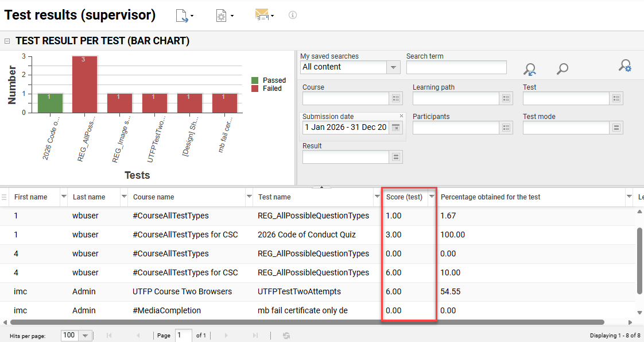The image size is (644, 342).
Task: Open the Hits per page dropdown
Action: (85, 336)
